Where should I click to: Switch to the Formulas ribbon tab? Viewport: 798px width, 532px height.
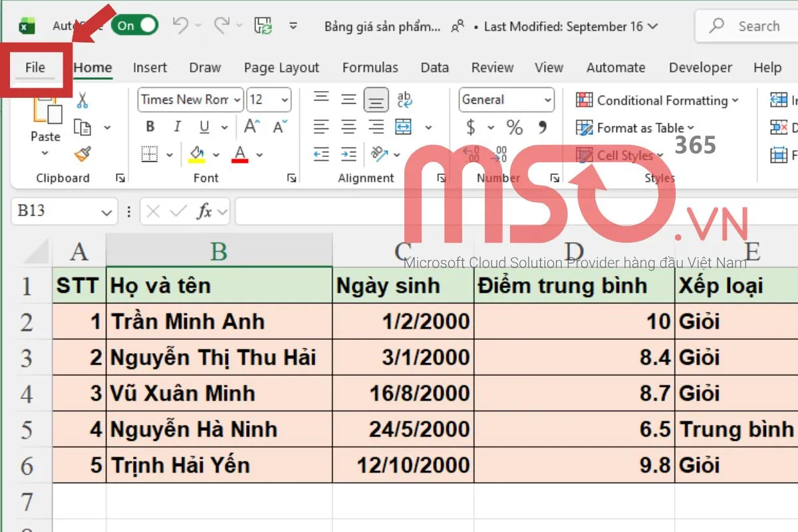[370, 67]
